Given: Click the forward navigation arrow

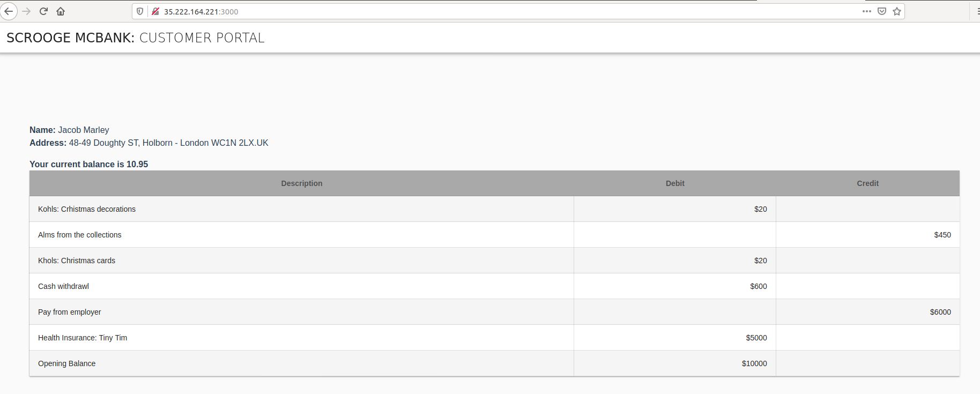Looking at the screenshot, I should (x=26, y=11).
